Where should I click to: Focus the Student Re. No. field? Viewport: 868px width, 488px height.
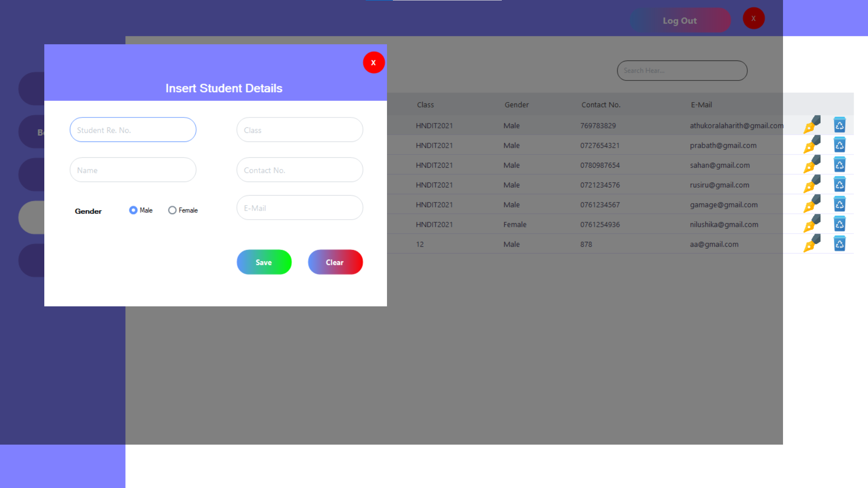[x=133, y=130]
